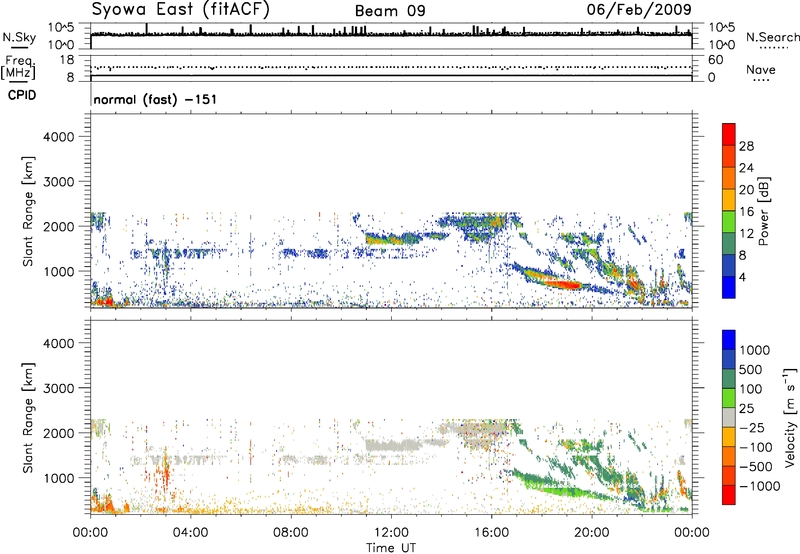Click the 'N.Search' legend label
Image resolution: width=800 pixels, height=554 pixels.
coord(772,37)
